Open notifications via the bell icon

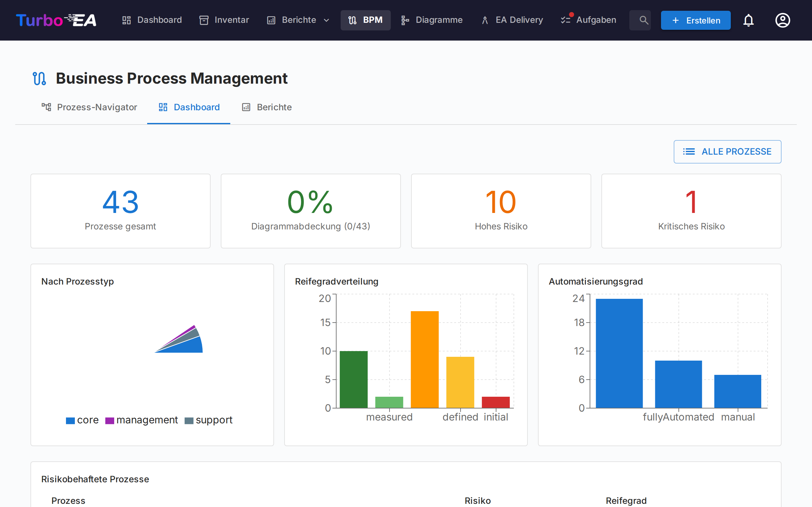click(748, 20)
